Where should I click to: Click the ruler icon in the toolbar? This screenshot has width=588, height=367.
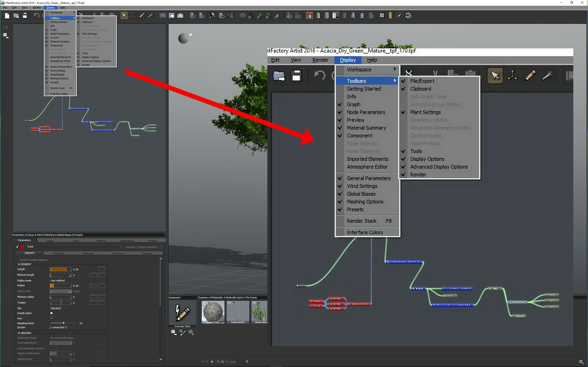pyautogui.click(x=390, y=16)
